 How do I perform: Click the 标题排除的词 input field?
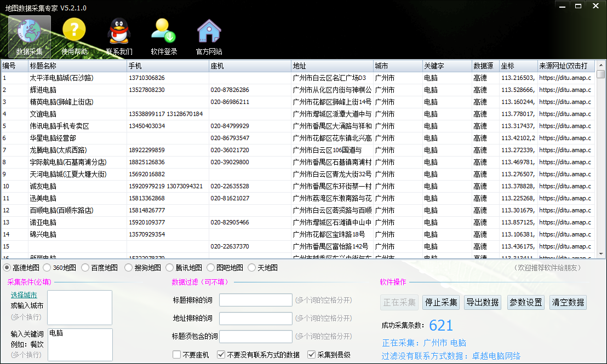(255, 300)
